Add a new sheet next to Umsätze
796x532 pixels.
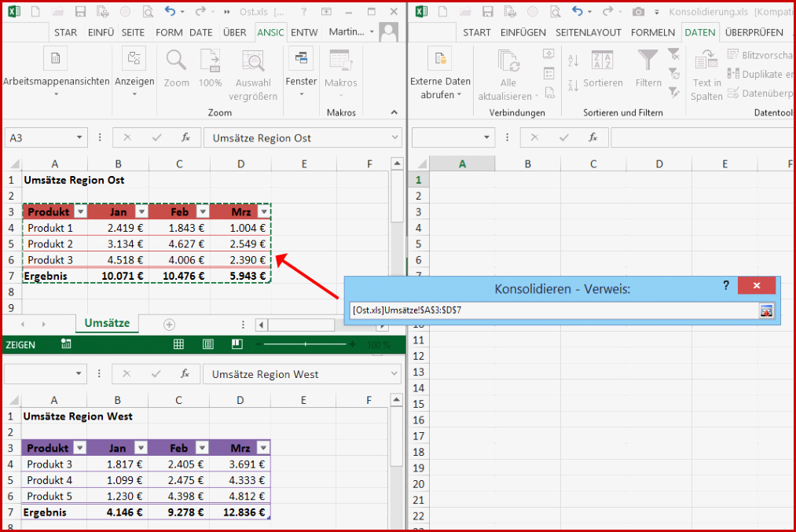pos(169,325)
